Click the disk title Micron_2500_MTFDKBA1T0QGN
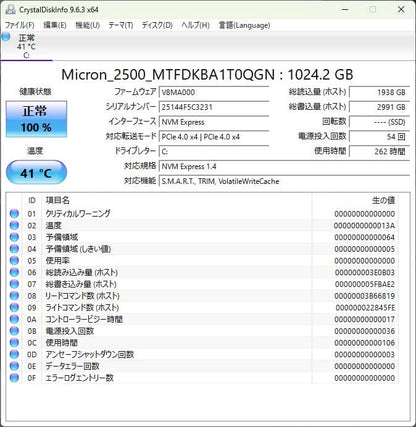The height and width of the screenshot is (427, 416). point(168,75)
